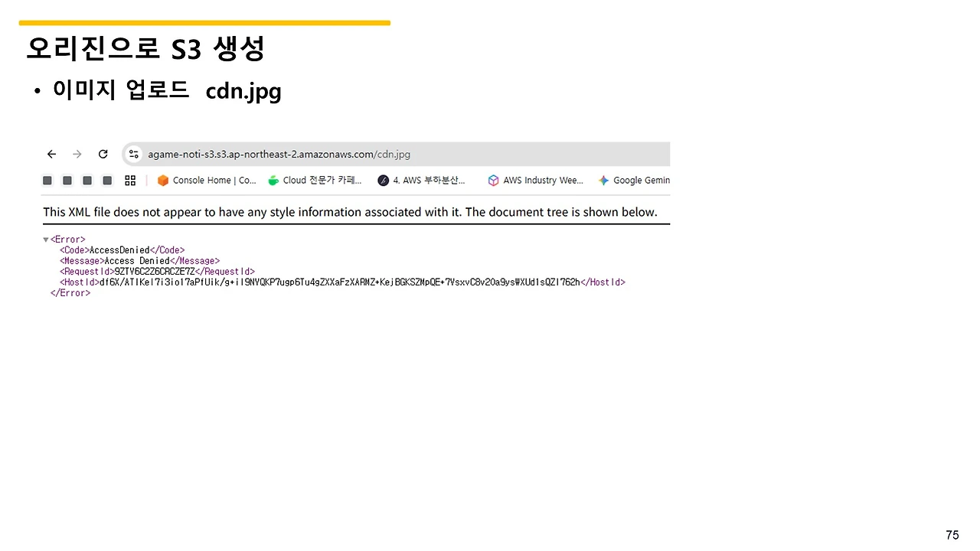980x551 pixels.
Task: Click the forward navigation arrow
Action: (x=77, y=154)
